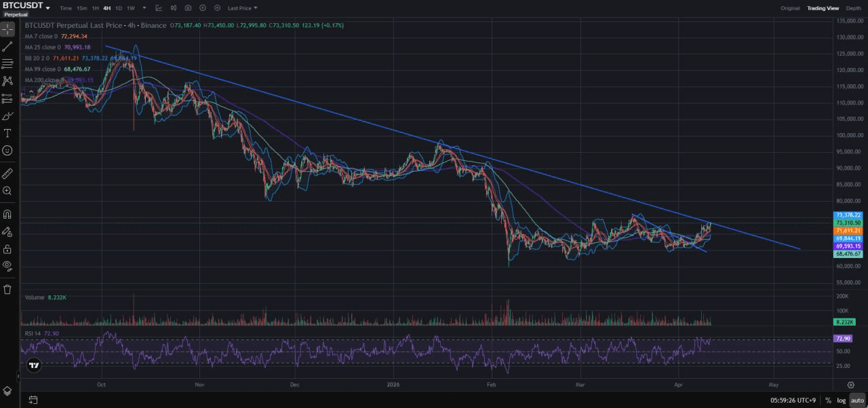Open the emoji sticker tool

[7, 151]
